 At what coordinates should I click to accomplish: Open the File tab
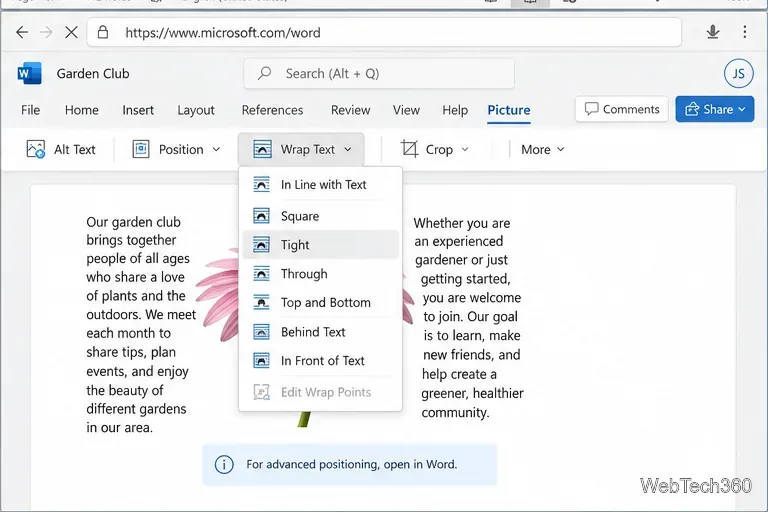30,110
